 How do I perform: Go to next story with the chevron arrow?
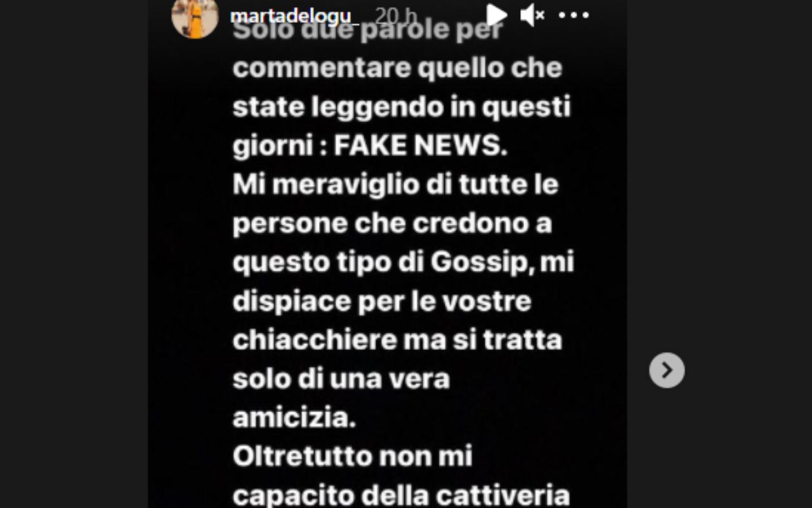click(x=667, y=370)
